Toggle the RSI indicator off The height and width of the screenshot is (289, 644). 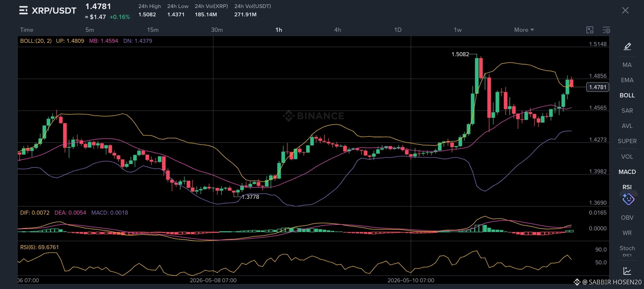point(627,187)
